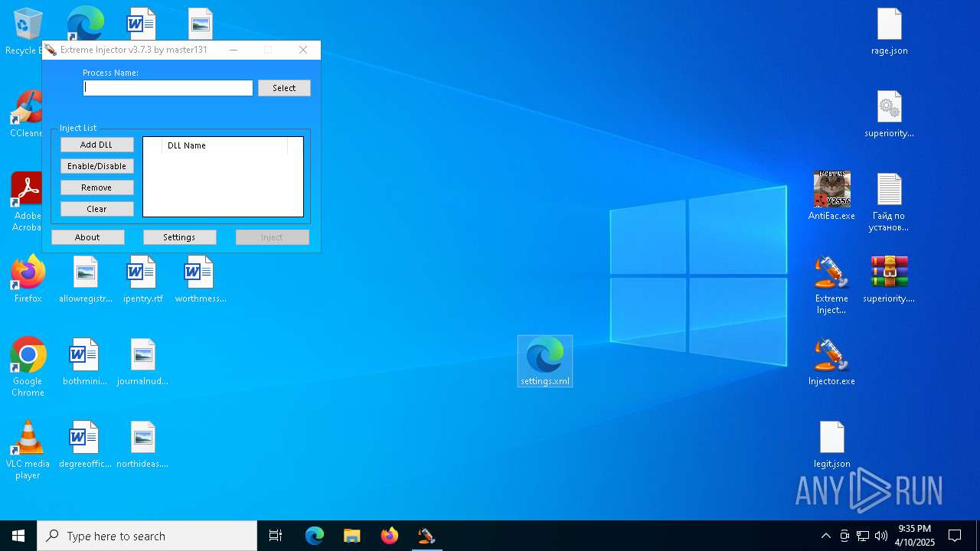Select Гайд по установ... text file

[889, 203]
